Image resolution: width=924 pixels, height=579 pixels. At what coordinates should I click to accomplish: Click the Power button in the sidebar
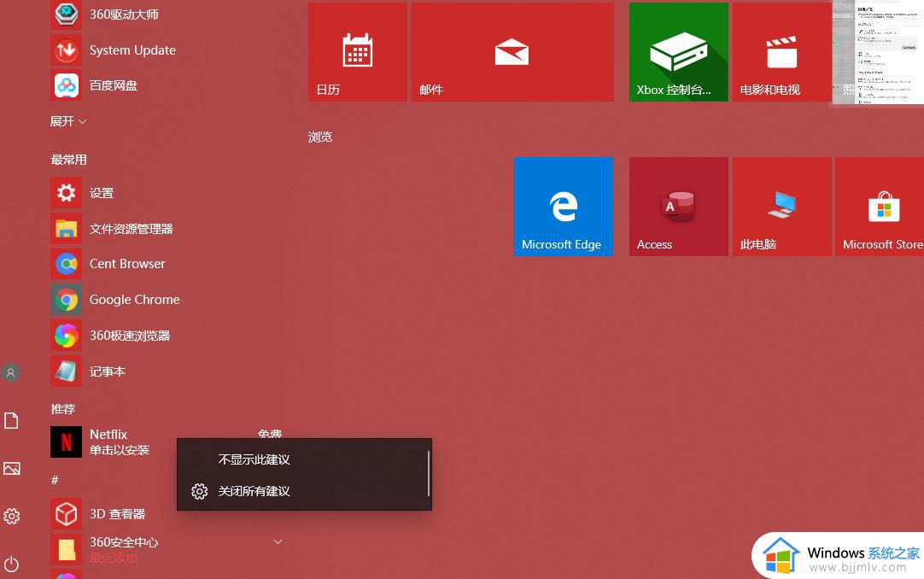pyautogui.click(x=11, y=564)
